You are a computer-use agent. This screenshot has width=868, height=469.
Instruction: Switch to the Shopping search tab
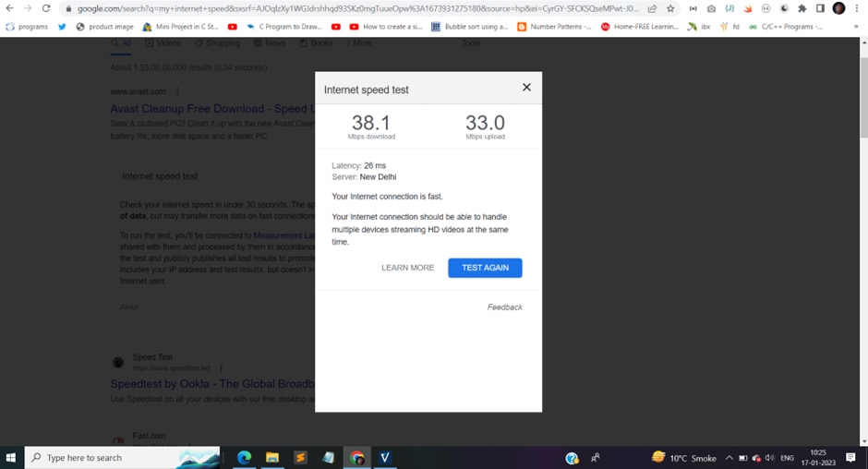[x=217, y=43]
